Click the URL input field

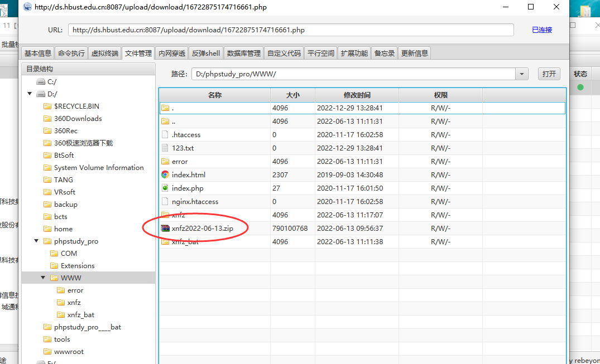[291, 30]
